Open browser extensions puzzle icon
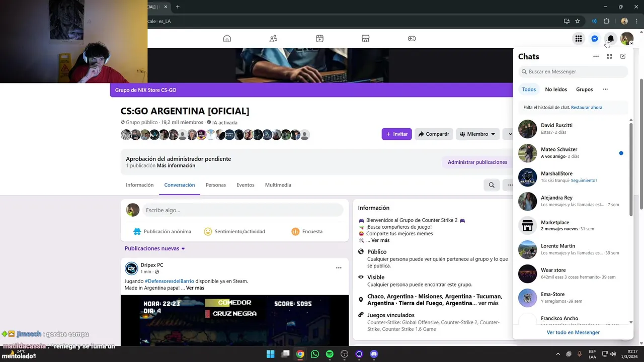This screenshot has width=644, height=362. pyautogui.click(x=606, y=21)
